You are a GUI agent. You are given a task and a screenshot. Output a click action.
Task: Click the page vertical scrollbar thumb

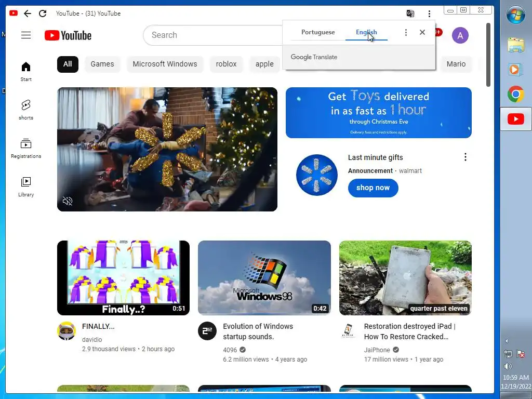(488, 55)
